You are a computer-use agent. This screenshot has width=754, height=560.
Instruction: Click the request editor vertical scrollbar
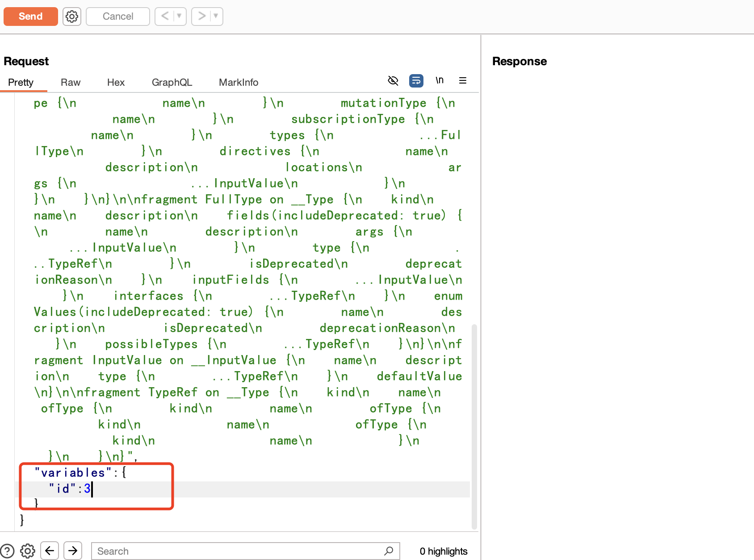click(x=474, y=424)
